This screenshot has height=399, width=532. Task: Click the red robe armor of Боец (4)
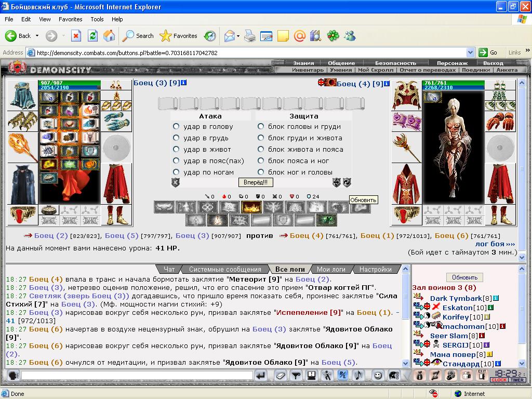pos(406,184)
